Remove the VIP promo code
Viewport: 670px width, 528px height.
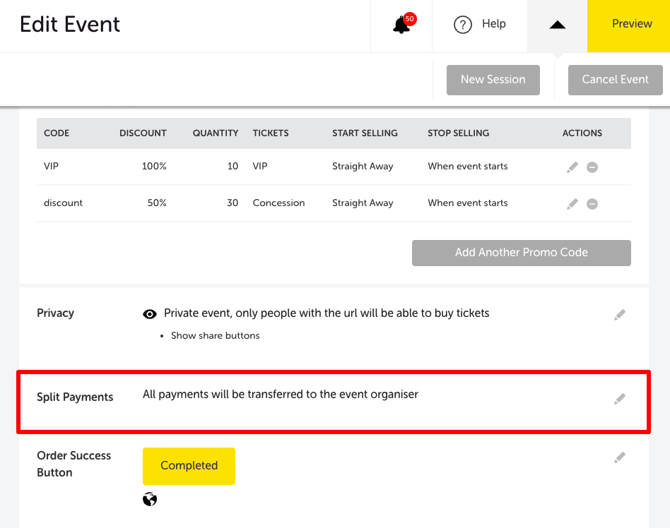[x=592, y=167]
